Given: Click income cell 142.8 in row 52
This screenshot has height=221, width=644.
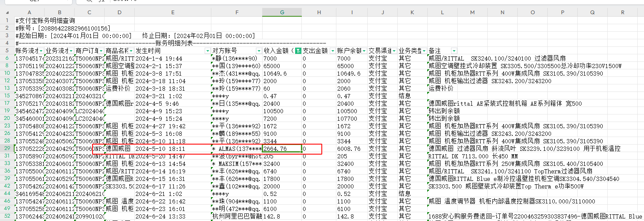Looking at the screenshot, I should 282,216.
